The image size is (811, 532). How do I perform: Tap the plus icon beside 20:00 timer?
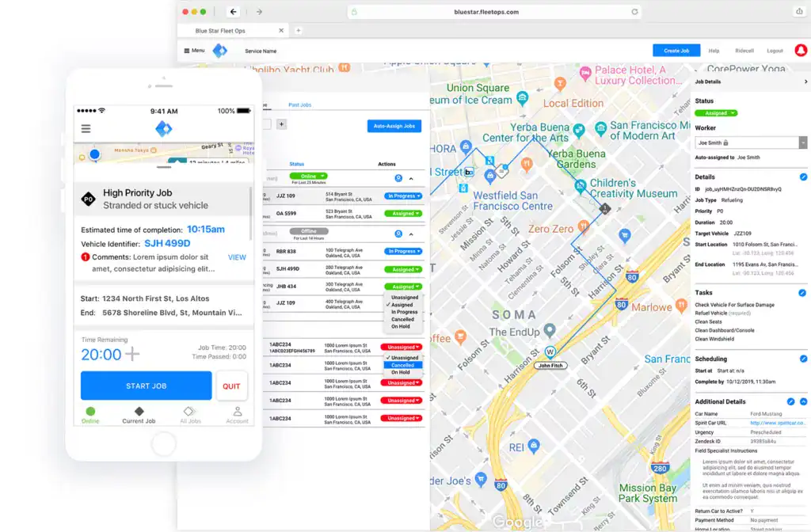click(131, 354)
